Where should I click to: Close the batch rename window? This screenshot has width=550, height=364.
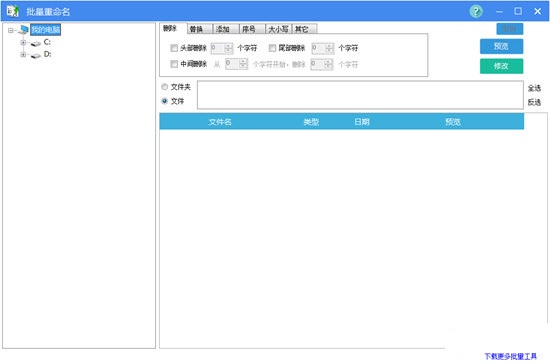click(537, 12)
